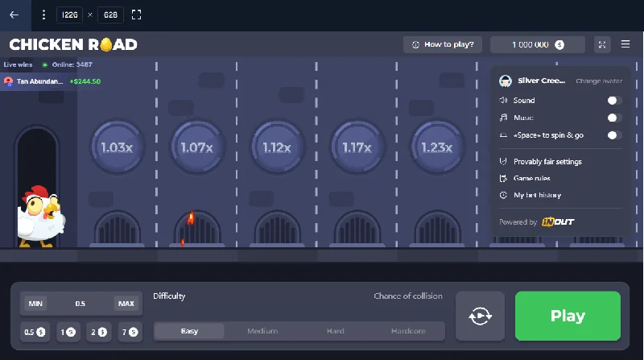This screenshot has width=644, height=360.
Task: Toggle the Sound switch
Action: 614,101
